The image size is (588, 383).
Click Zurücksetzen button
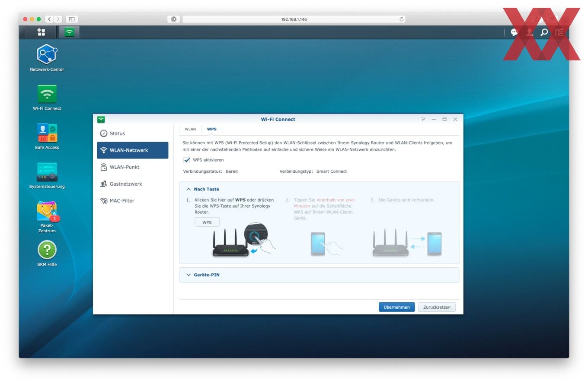(x=437, y=307)
